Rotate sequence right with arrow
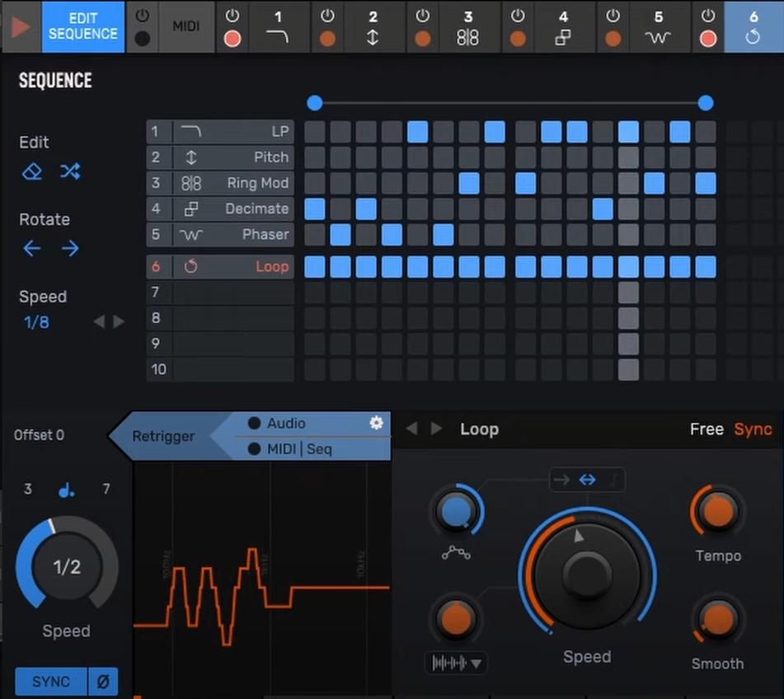Screen dimensions: 784x699 (70, 248)
